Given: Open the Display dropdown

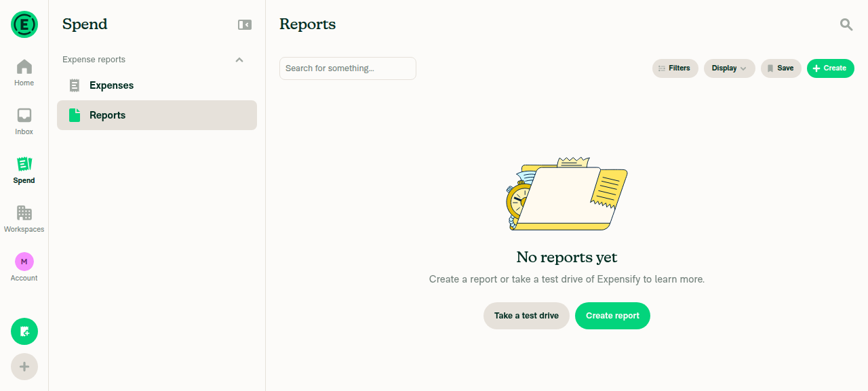Looking at the screenshot, I should coord(730,68).
